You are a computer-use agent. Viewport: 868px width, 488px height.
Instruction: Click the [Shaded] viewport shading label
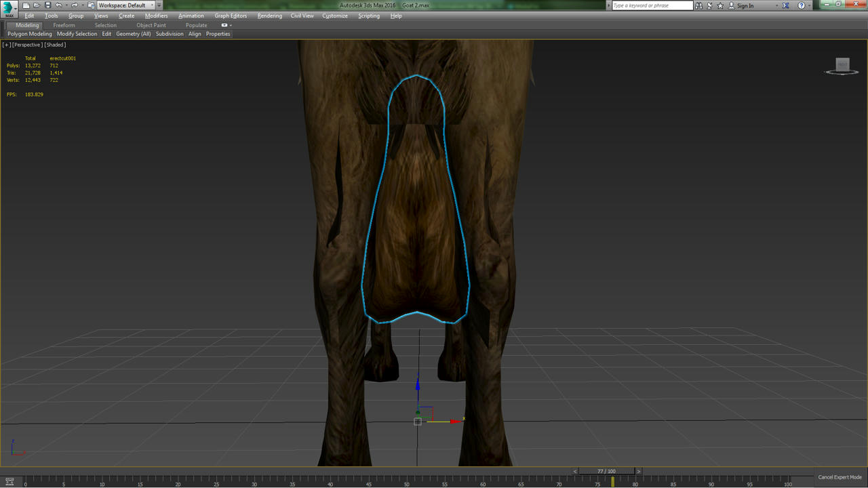tap(56, 45)
